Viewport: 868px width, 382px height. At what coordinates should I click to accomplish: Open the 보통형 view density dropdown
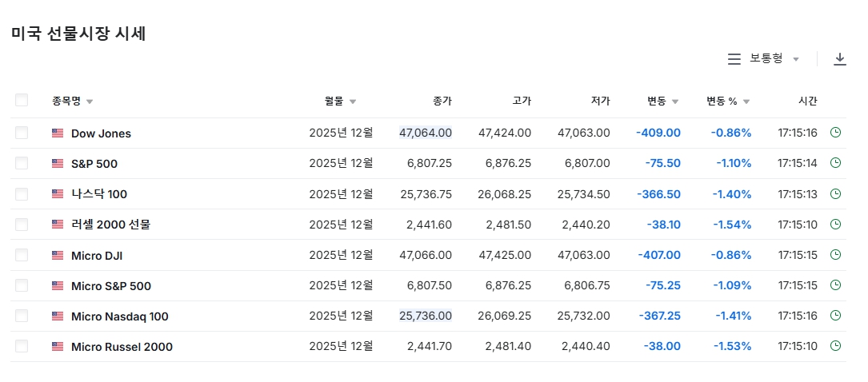point(773,59)
